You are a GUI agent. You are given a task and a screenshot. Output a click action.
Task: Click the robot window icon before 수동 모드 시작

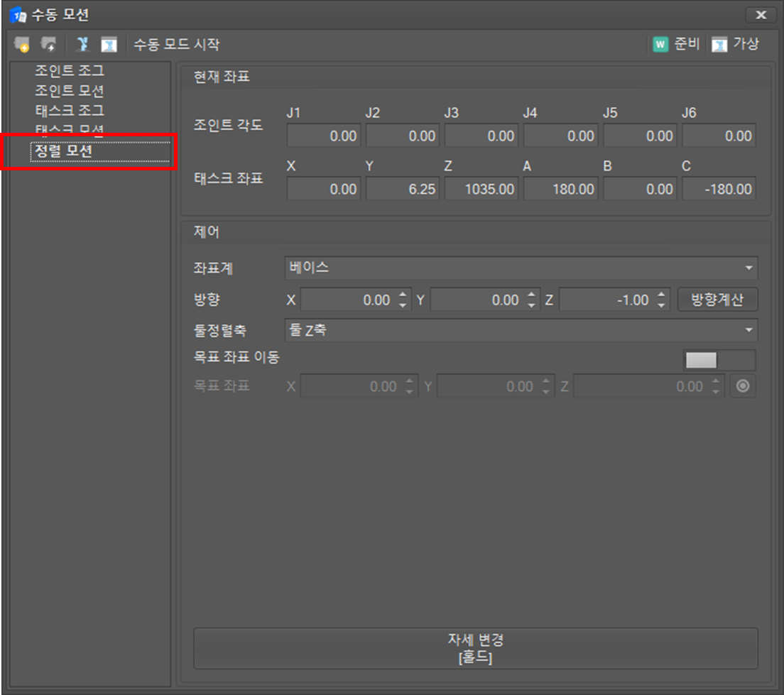click(109, 45)
